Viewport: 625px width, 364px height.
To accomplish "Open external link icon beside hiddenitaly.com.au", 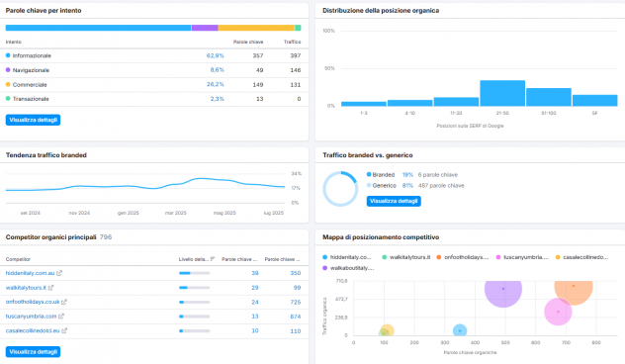I will point(59,273).
